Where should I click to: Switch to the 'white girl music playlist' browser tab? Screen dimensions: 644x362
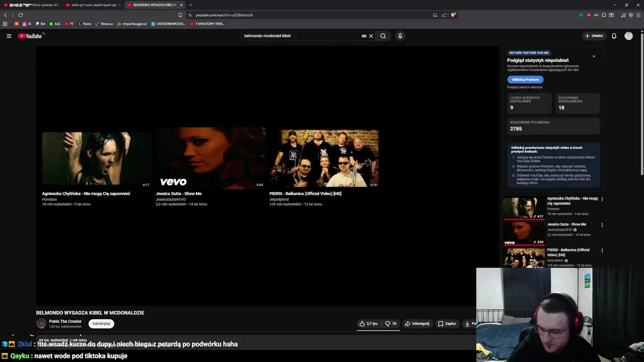coord(93,5)
